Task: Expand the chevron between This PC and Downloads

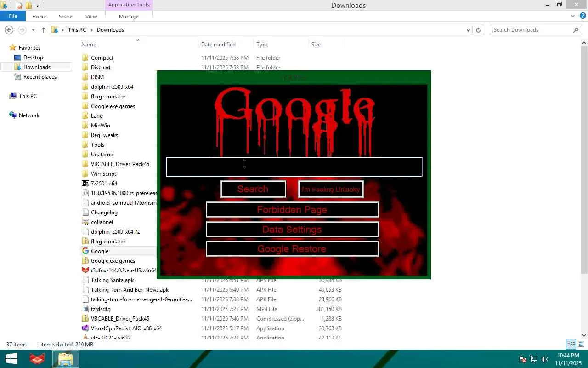Action: pos(92,30)
